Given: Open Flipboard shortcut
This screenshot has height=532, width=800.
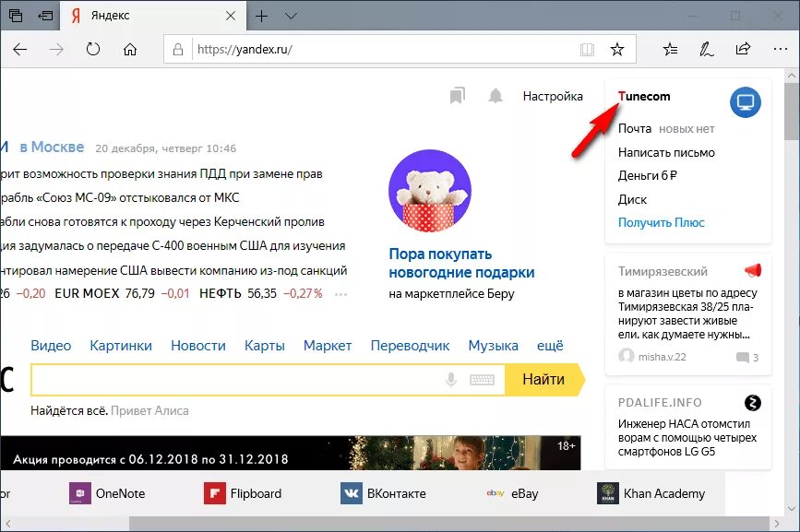Looking at the screenshot, I should 243,493.
